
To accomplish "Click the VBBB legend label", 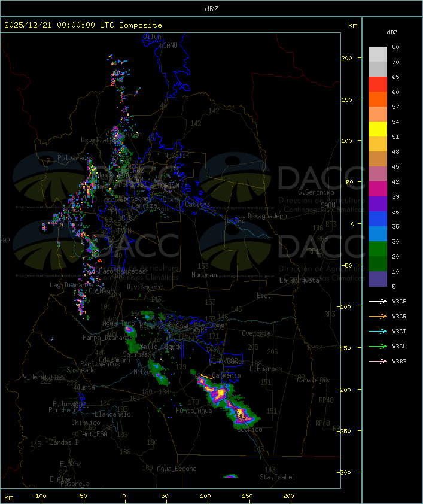I will [x=399, y=361].
